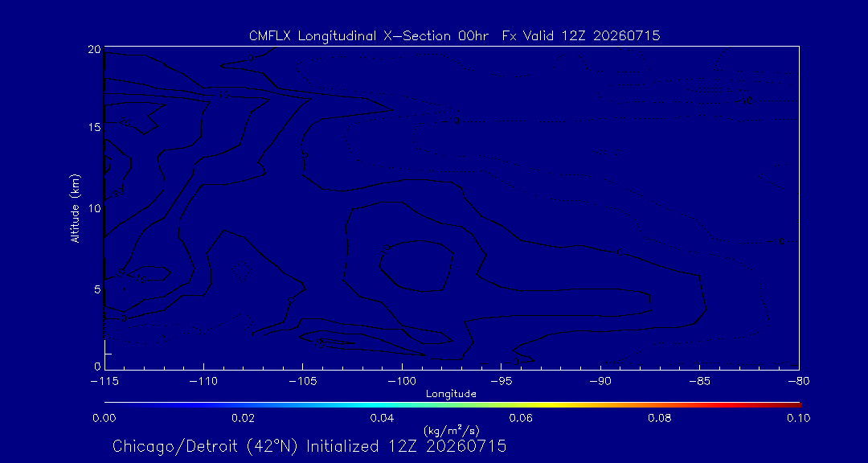Click the Chicago/Detroit (42°N) Initialized footer text
This screenshot has height=463, width=868.
[x=309, y=446]
